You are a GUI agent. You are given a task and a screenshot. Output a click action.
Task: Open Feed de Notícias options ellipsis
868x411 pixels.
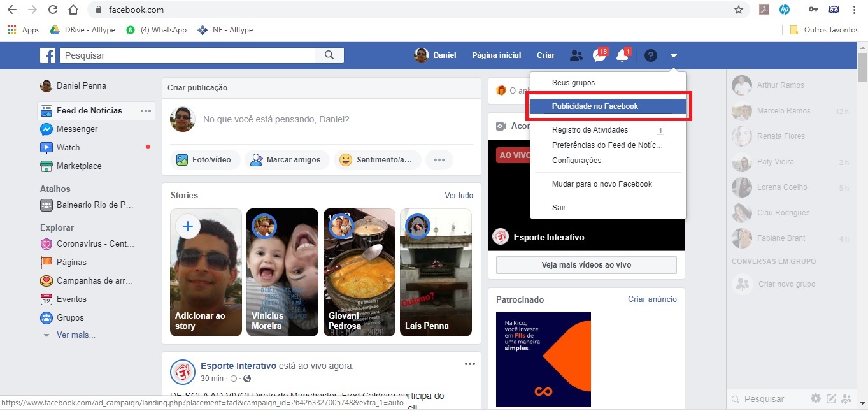tap(146, 111)
